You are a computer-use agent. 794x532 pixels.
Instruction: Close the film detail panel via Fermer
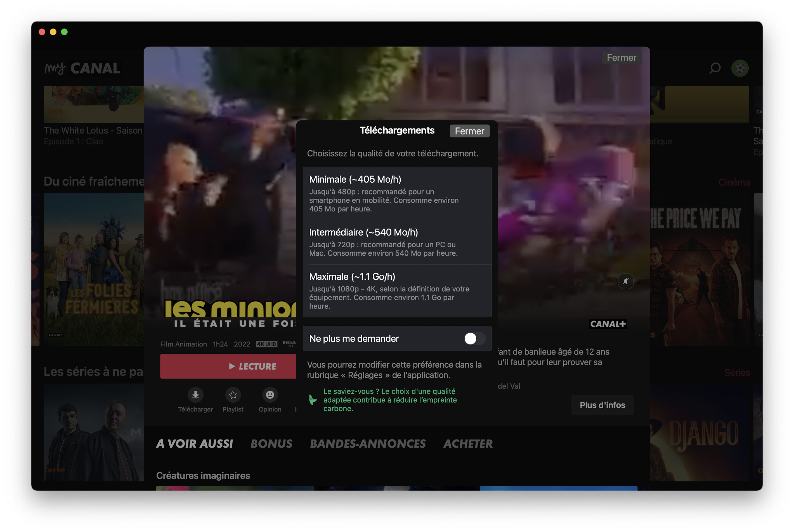point(621,58)
